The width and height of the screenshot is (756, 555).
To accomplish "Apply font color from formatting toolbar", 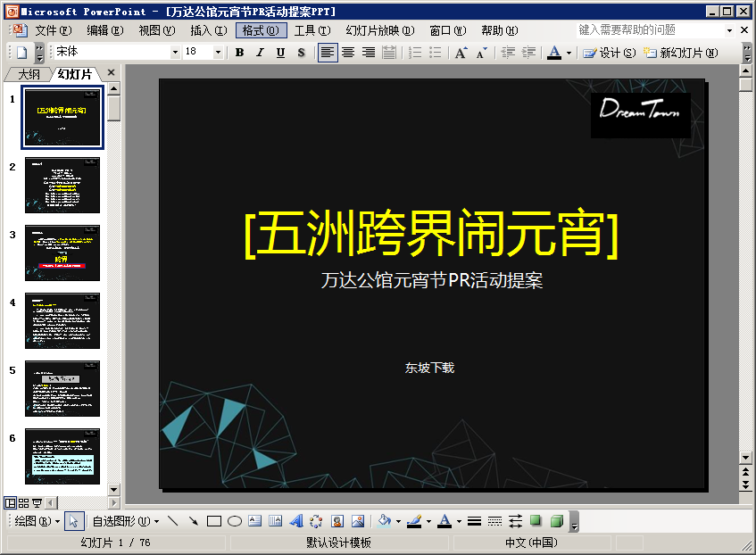I will click(554, 52).
